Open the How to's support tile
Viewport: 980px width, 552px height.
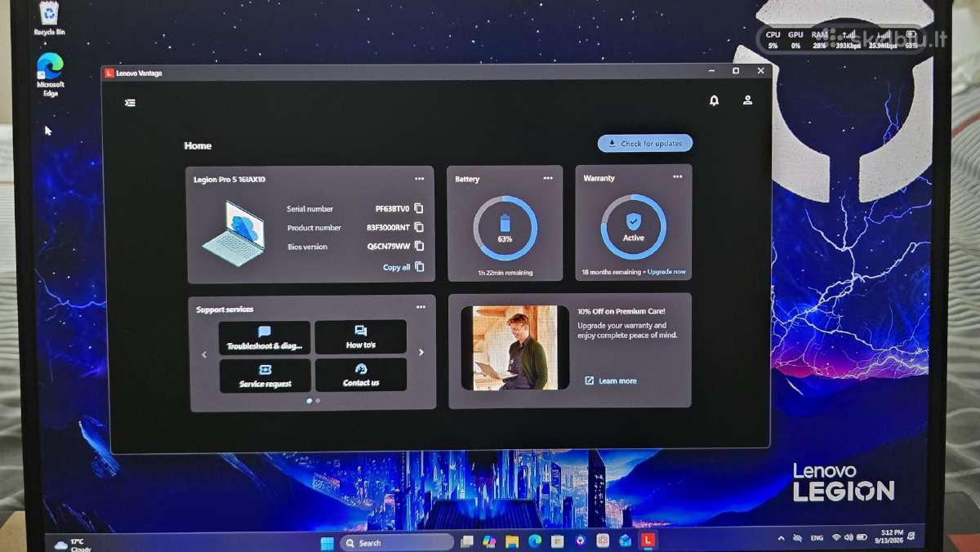360,336
